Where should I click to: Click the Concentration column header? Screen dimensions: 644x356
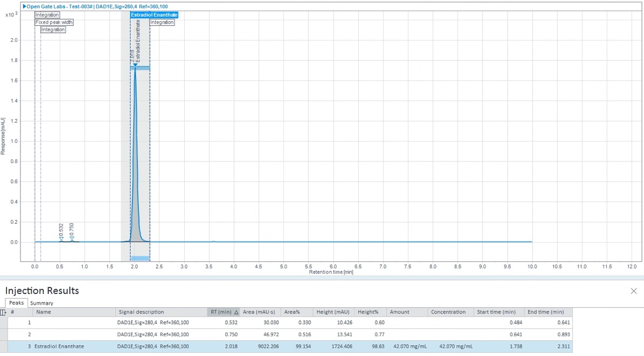[448, 312]
